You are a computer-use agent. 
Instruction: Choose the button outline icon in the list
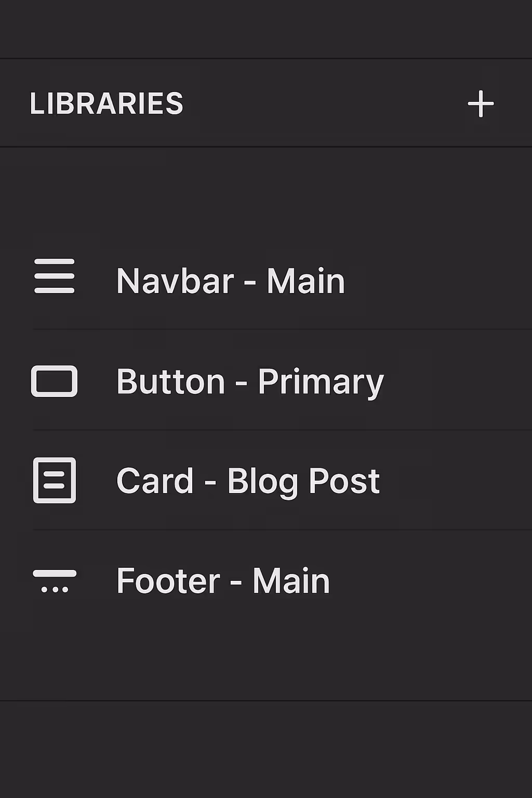(x=54, y=380)
